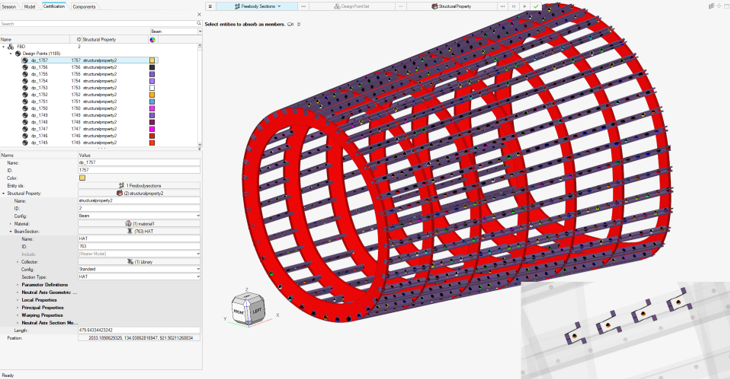Click the green checkmark confirm icon
Viewport: 730px width, 379px height.
536,7
